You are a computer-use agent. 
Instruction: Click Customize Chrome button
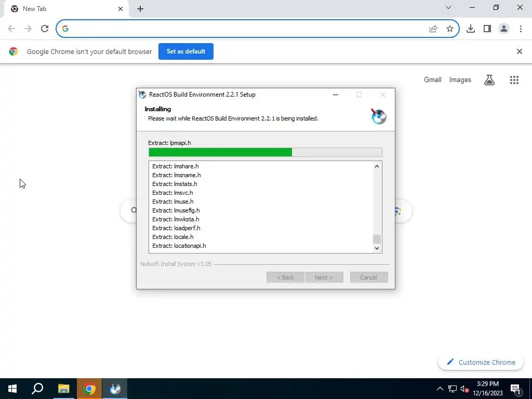481,362
